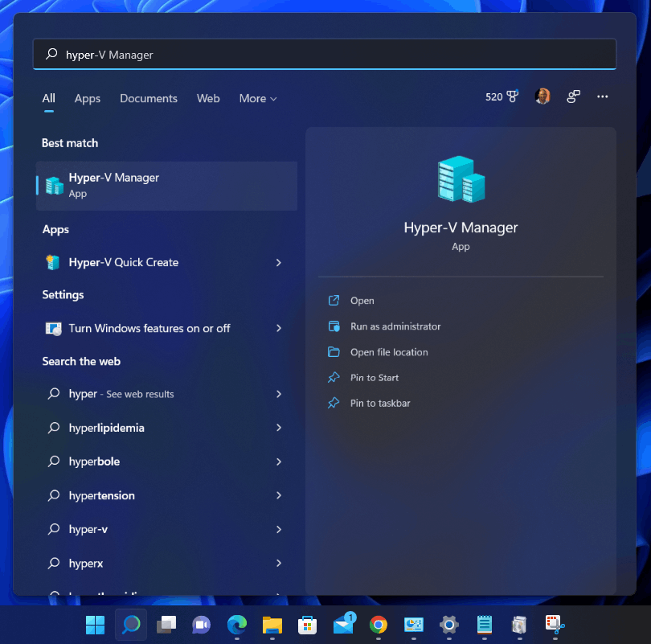Open the installer package icon on taskbar
The width and height of the screenshot is (651, 644).
[x=519, y=625]
